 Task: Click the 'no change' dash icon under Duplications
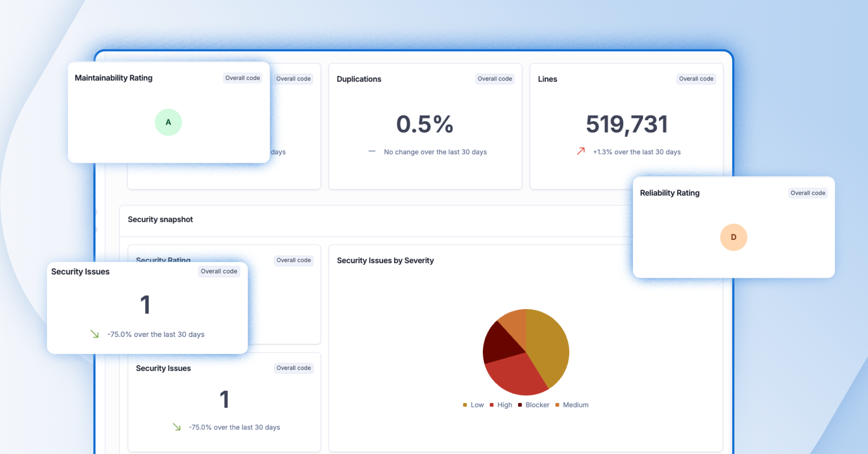tap(372, 151)
